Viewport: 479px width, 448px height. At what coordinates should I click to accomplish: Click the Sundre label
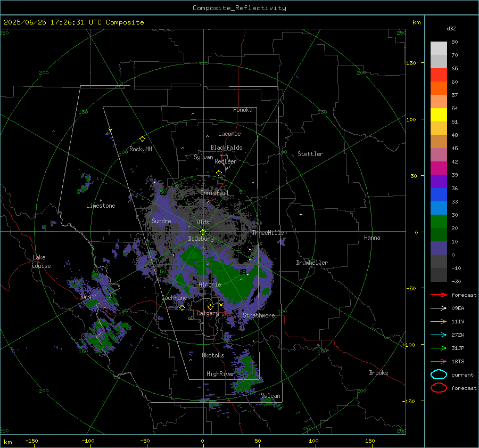tap(161, 221)
